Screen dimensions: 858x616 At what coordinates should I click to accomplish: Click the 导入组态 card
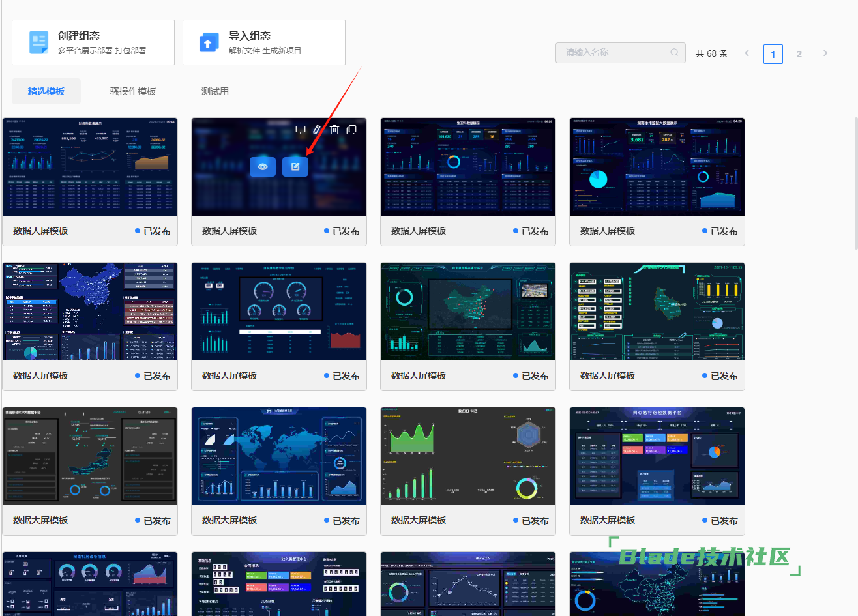click(x=264, y=42)
